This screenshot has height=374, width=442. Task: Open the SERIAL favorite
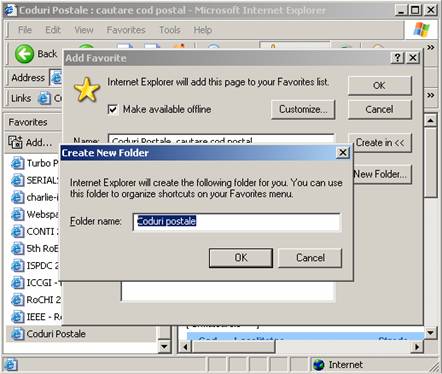pyautogui.click(x=34, y=180)
